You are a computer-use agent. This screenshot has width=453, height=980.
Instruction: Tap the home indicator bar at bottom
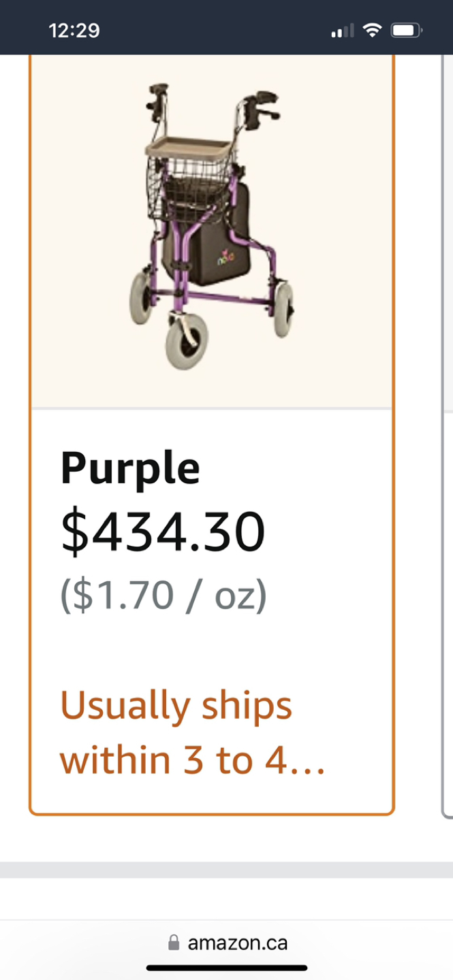click(227, 968)
